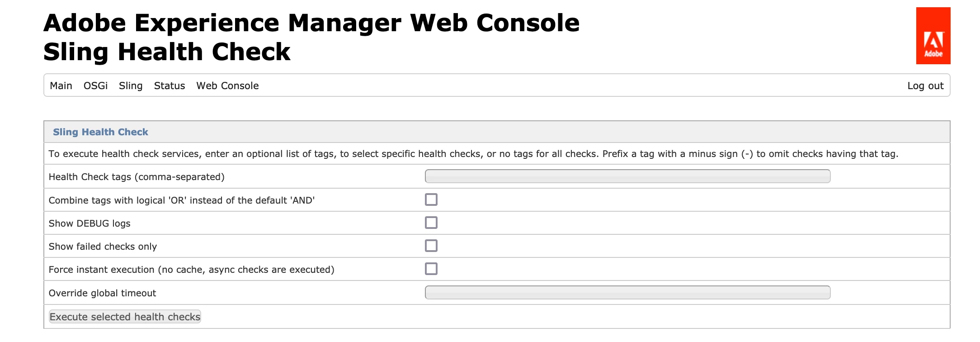Click the Adobe Experience Manager Web Console title

[311, 23]
